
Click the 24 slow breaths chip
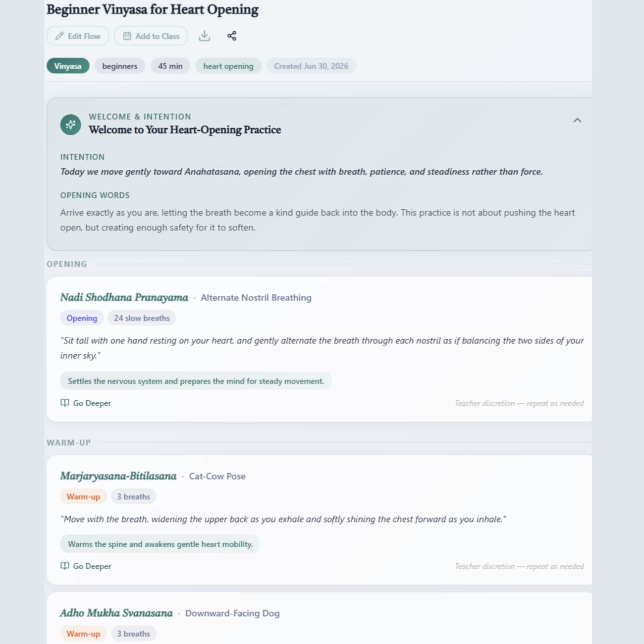pos(142,318)
